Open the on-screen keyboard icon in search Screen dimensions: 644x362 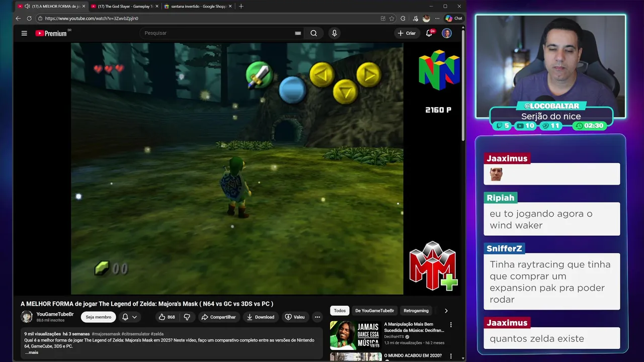click(x=298, y=33)
